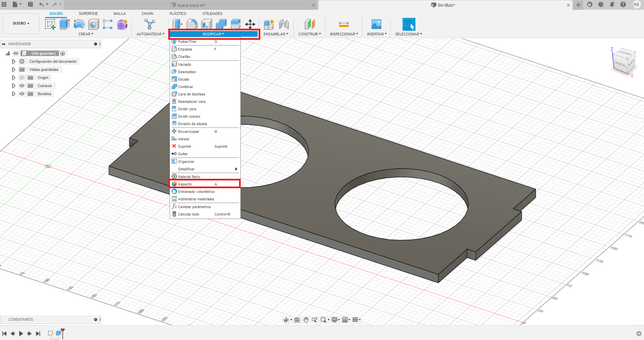Select the Hole tool icon
This screenshot has height=340, width=644.
coord(93,24)
